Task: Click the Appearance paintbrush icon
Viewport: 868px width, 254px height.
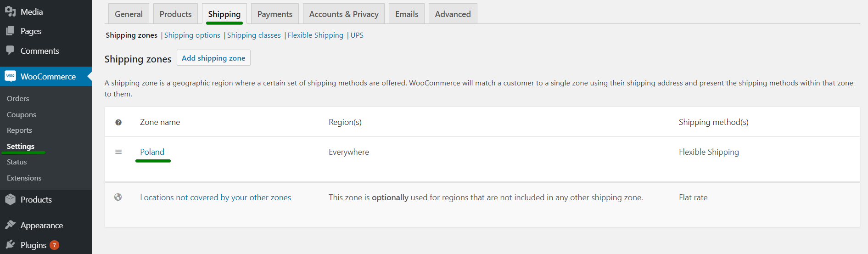Action: coord(10,225)
